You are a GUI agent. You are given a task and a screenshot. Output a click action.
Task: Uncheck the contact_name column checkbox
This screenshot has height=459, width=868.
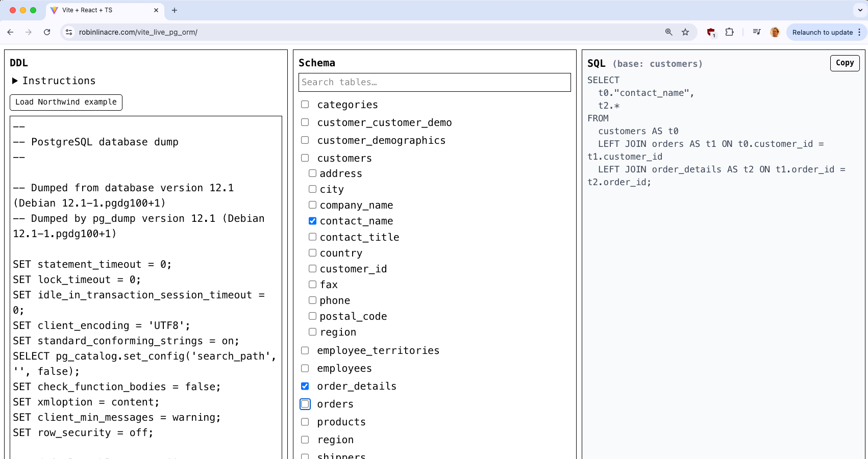click(x=312, y=221)
